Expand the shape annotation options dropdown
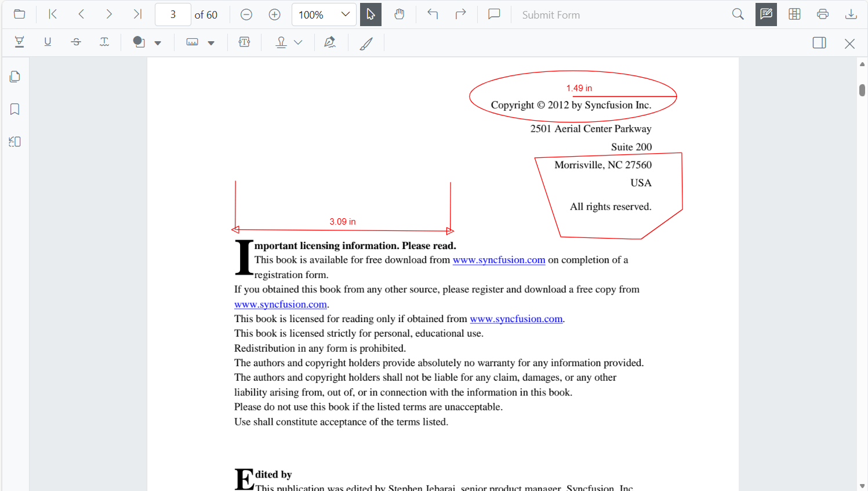This screenshot has width=868, height=491. (157, 42)
